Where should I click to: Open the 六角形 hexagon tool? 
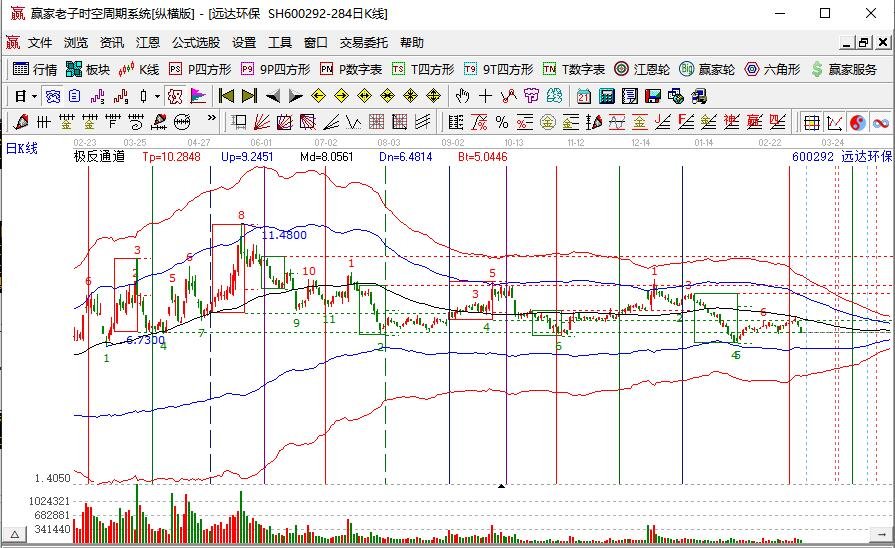pyautogui.click(x=772, y=70)
